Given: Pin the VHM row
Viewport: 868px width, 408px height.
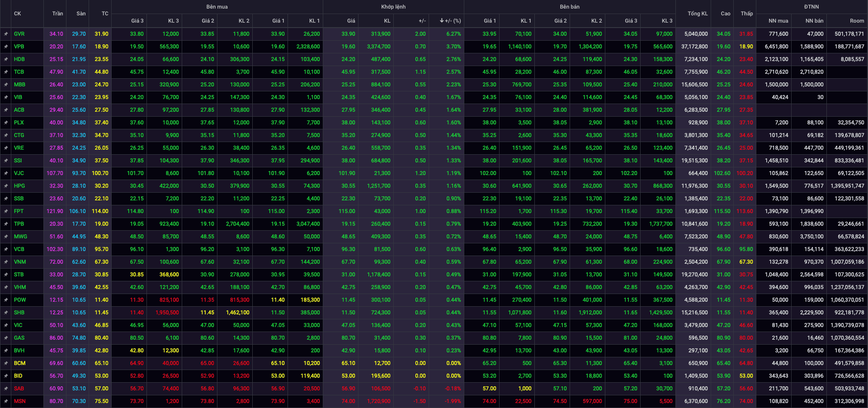Looking at the screenshot, I should click(x=6, y=287).
